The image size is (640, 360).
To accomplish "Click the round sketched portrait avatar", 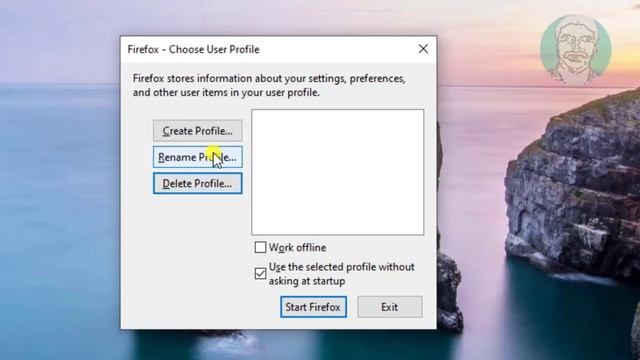I will click(576, 50).
